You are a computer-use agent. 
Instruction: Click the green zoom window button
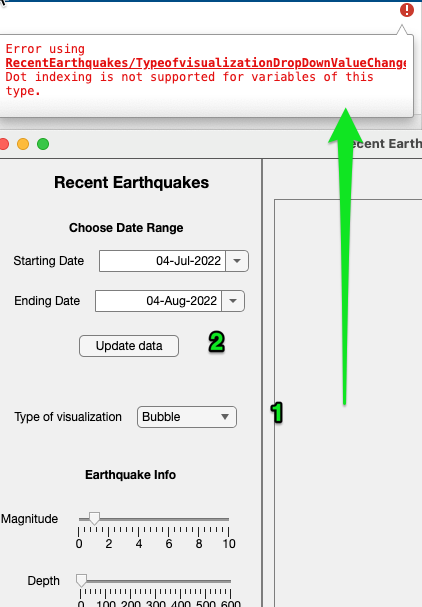(43, 144)
